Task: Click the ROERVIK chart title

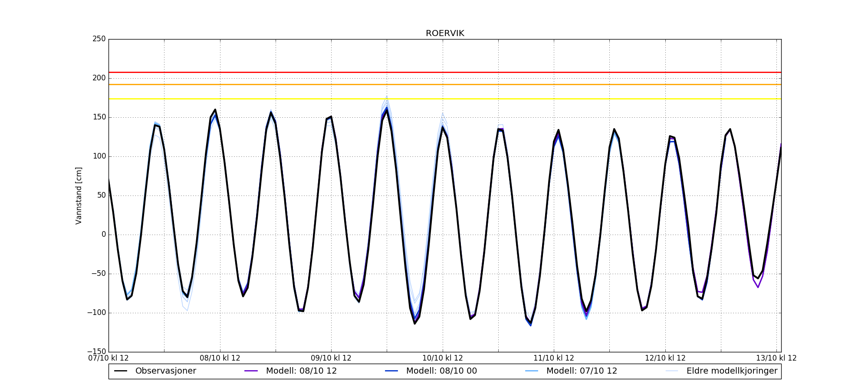Action: (x=445, y=33)
